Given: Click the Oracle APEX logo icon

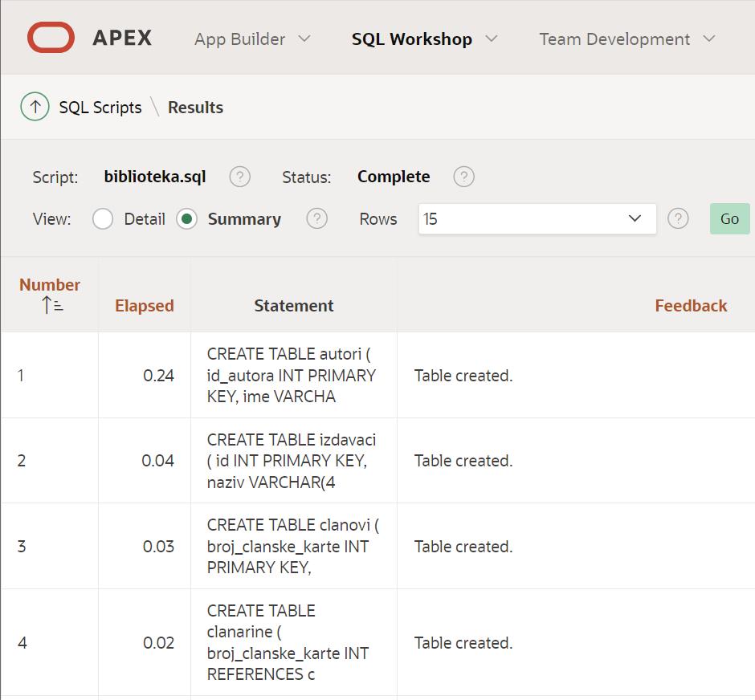Looking at the screenshot, I should (x=51, y=38).
